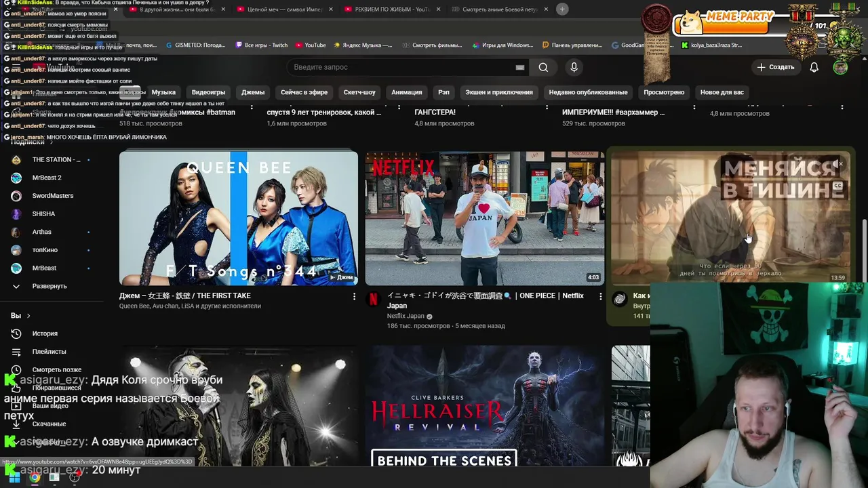The height and width of the screenshot is (488, 868).
Task: Open the account avatar menu
Action: pyautogui.click(x=840, y=67)
